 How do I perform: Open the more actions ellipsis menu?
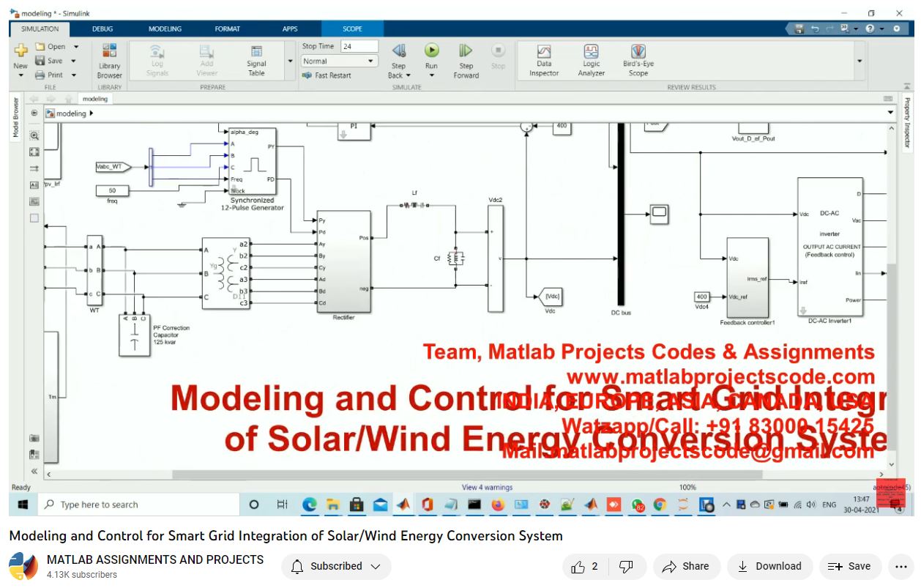901,566
